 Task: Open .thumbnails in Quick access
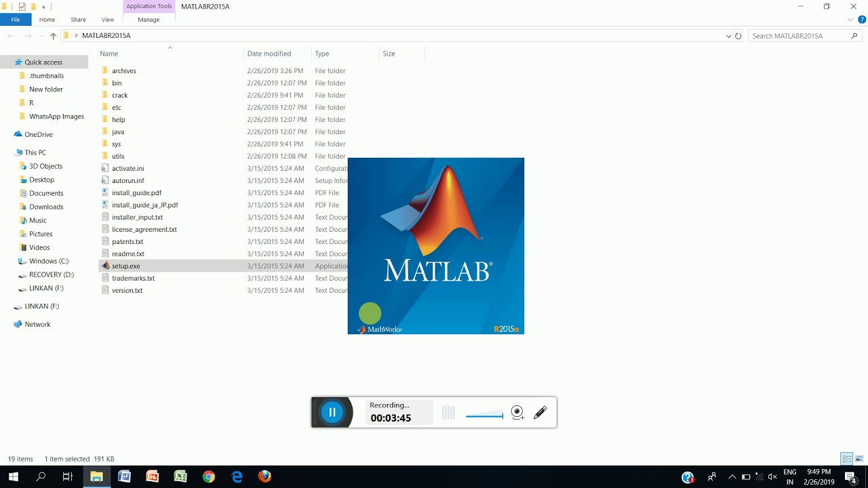(46, 75)
